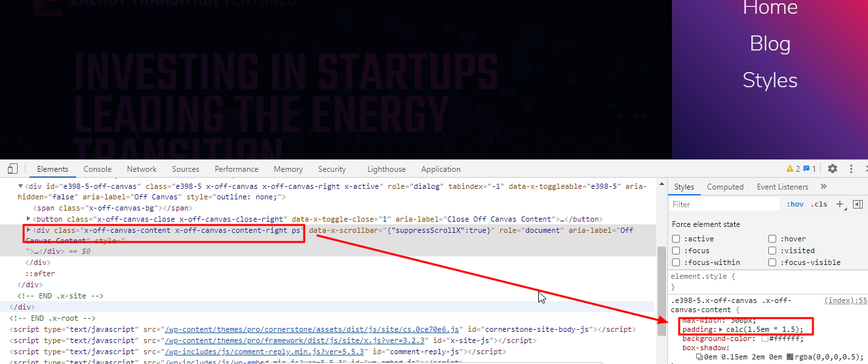Select the span x-off-canvas-bg node
The width and height of the screenshot is (868, 364).
(x=113, y=208)
